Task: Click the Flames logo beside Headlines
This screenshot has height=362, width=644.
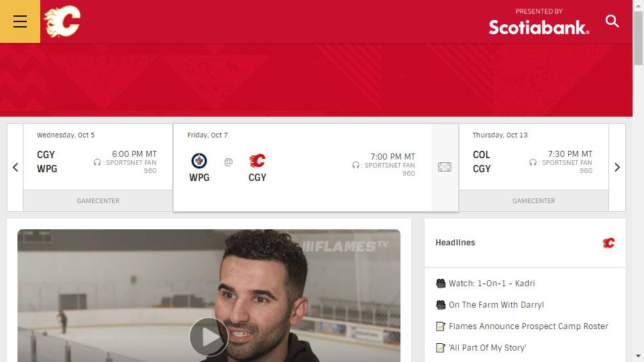Action: coord(608,243)
